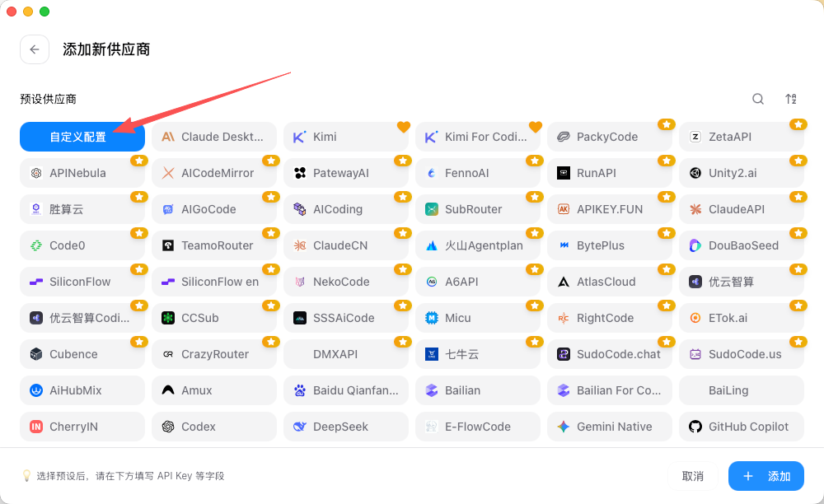Click the DeepSeek whale logo icon
This screenshot has height=504, width=824.
300,427
